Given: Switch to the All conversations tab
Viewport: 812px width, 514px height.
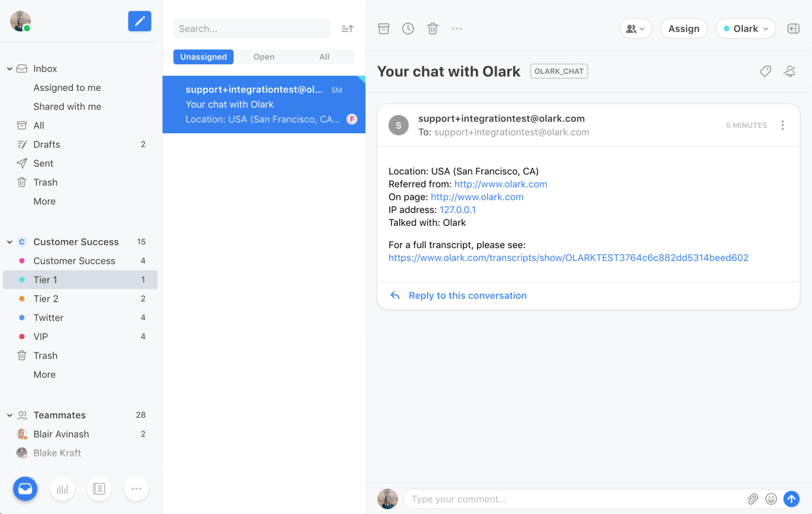Looking at the screenshot, I should click(x=324, y=57).
